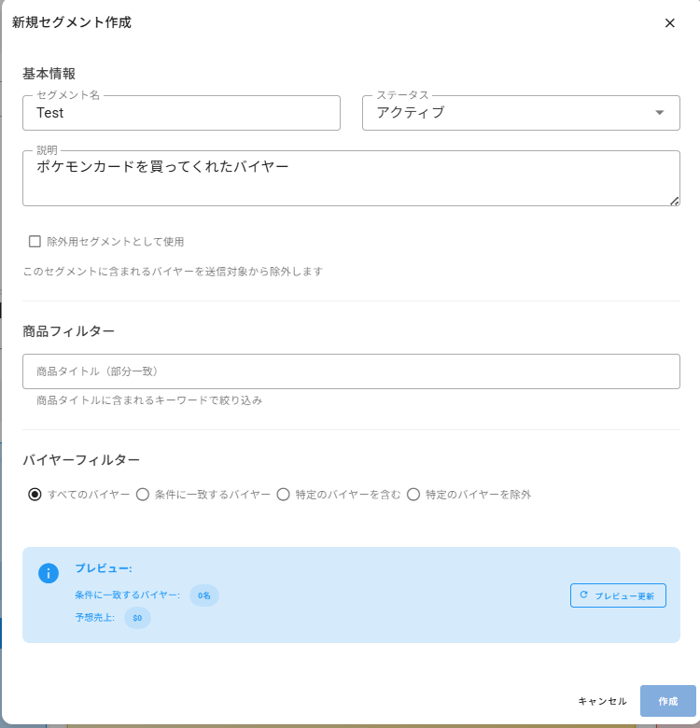Close the new segment creation dialog
This screenshot has width=700, height=728.
pyautogui.click(x=669, y=23)
